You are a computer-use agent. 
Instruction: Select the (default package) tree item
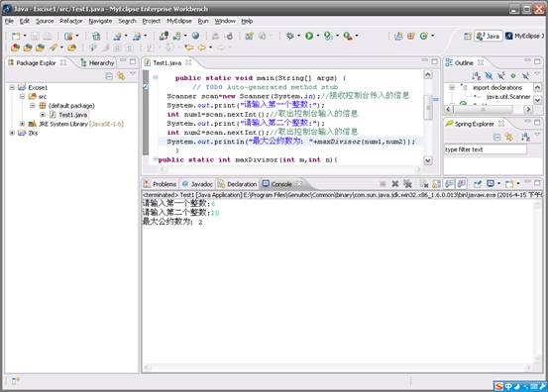[71, 105]
